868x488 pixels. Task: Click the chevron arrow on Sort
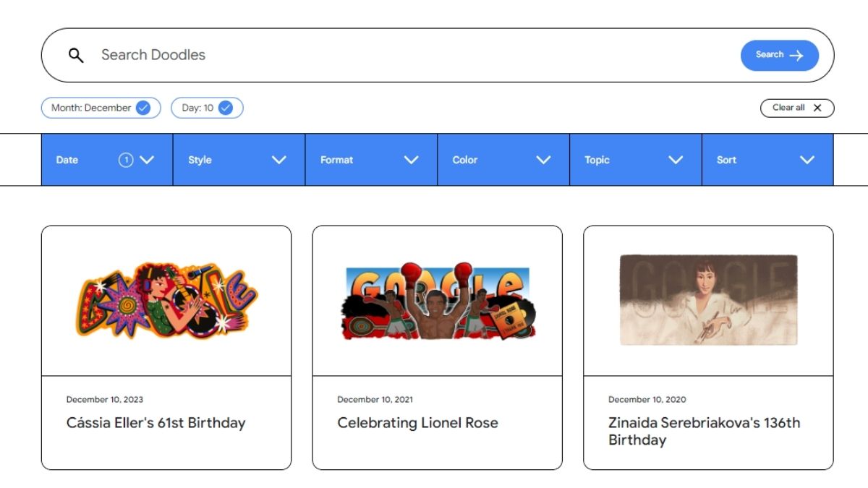point(807,160)
